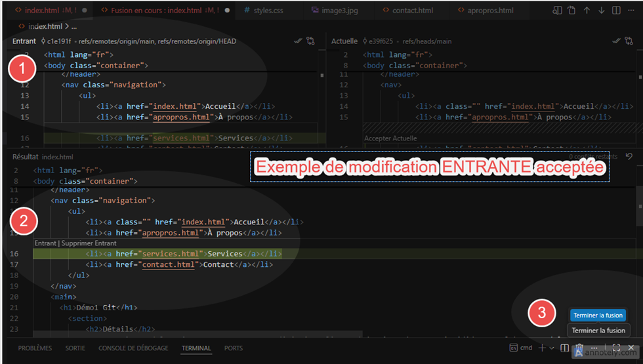
Task: Kill the terminal with the trash icon
Action: 579,348
